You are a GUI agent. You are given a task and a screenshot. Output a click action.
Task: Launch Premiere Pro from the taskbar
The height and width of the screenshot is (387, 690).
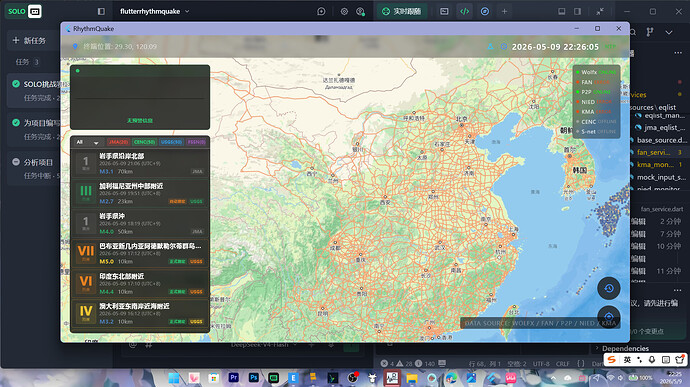[233, 378]
